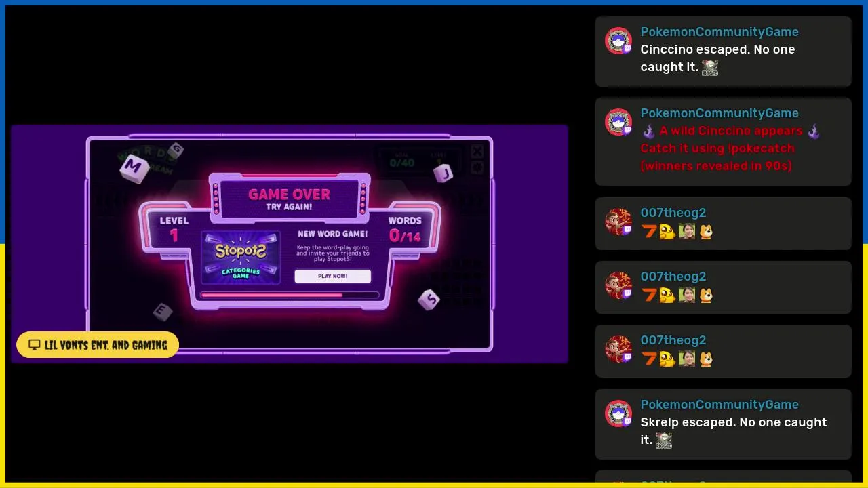Click the M letter cube
This screenshot has height=488, width=868.
click(x=134, y=167)
